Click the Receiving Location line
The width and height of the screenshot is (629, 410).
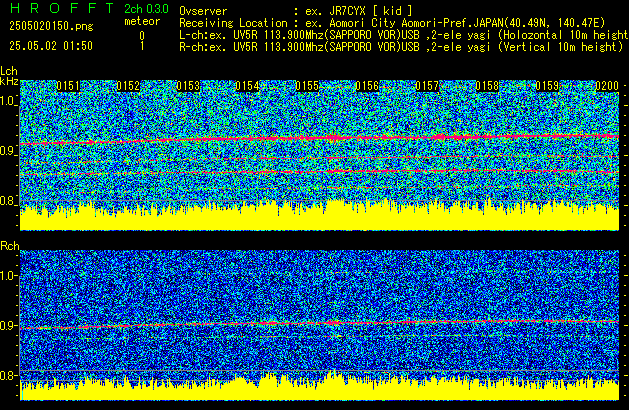click(392, 23)
